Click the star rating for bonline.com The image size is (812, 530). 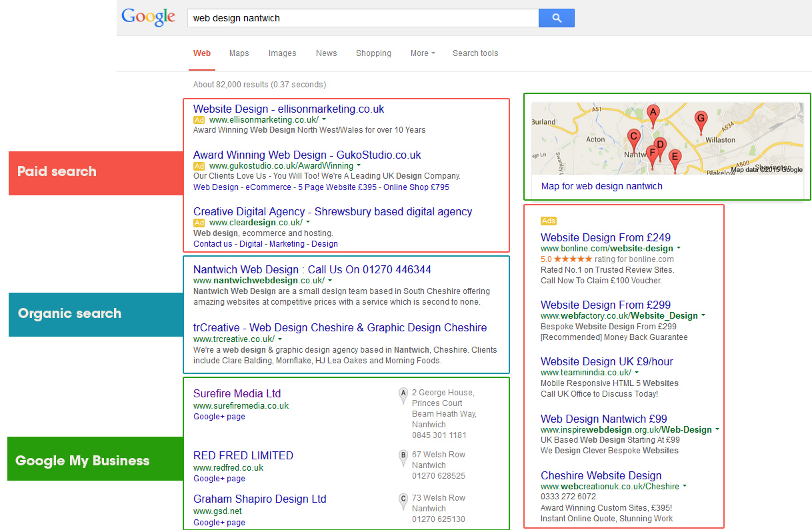coord(573,259)
